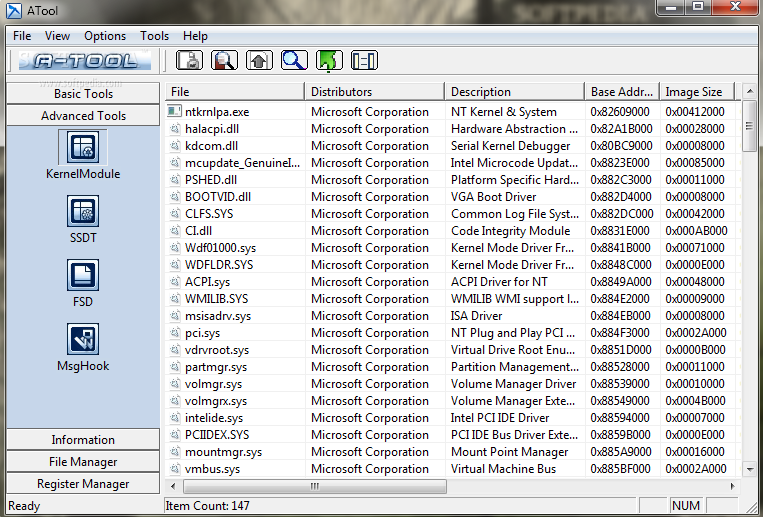This screenshot has width=763, height=517.
Task: Sort by Image Size column header
Action: 697,92
